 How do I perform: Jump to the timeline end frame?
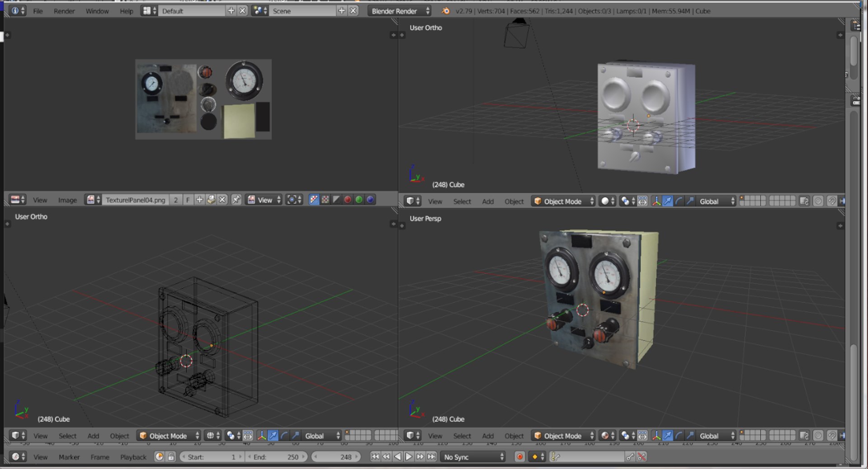pyautogui.click(x=432, y=457)
